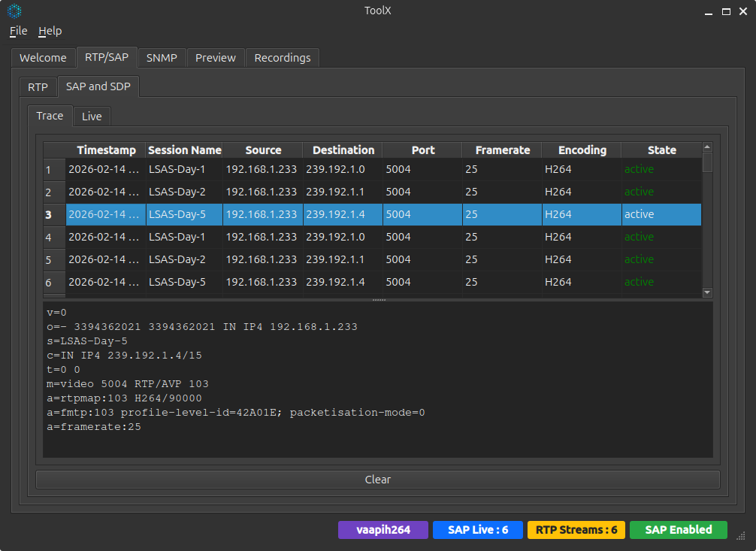Switch to the SNMP tab

pyautogui.click(x=162, y=58)
